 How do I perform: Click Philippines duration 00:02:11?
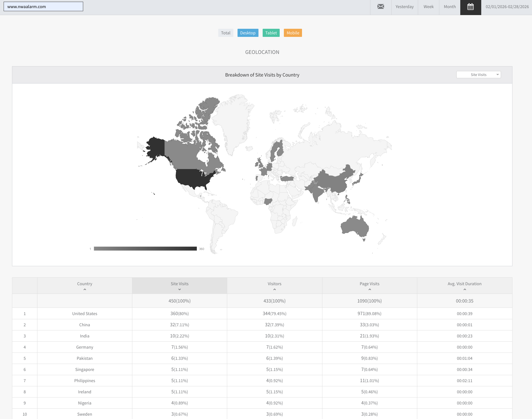pyautogui.click(x=465, y=380)
